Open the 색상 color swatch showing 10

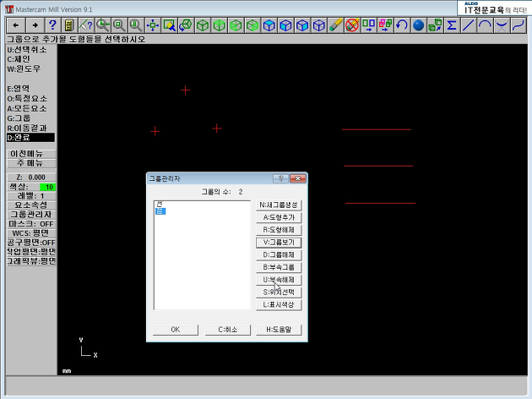pyautogui.click(x=48, y=187)
